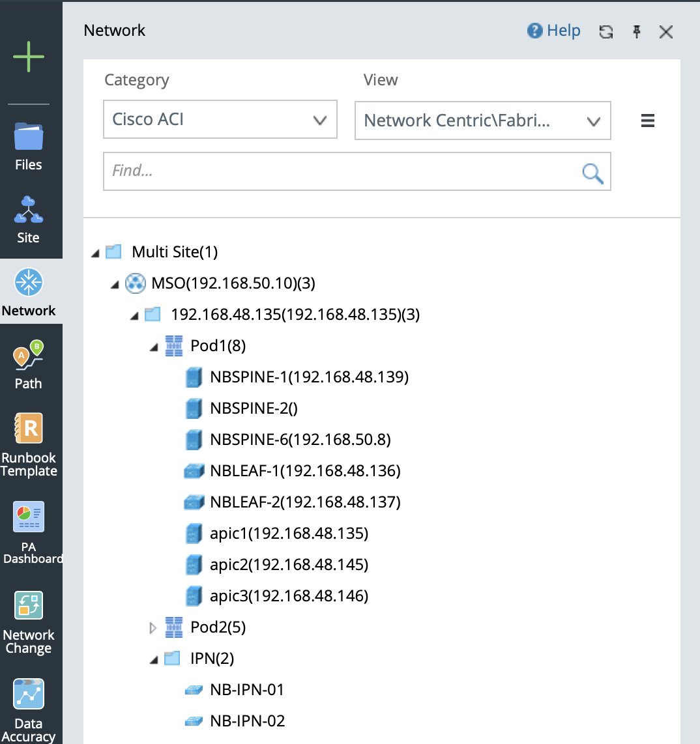
Task: Collapse the Pod1(8) tree node
Action: (x=154, y=347)
